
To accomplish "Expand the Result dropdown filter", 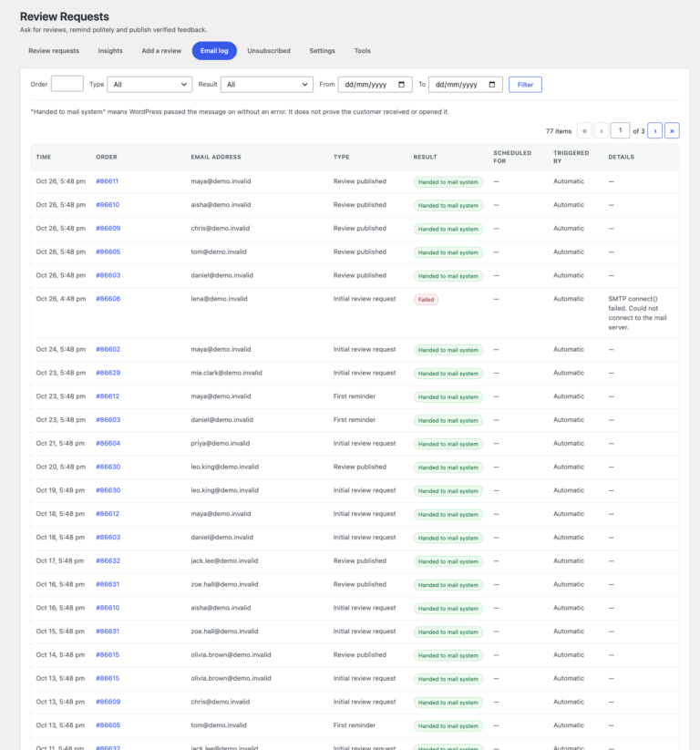I will click(x=266, y=85).
